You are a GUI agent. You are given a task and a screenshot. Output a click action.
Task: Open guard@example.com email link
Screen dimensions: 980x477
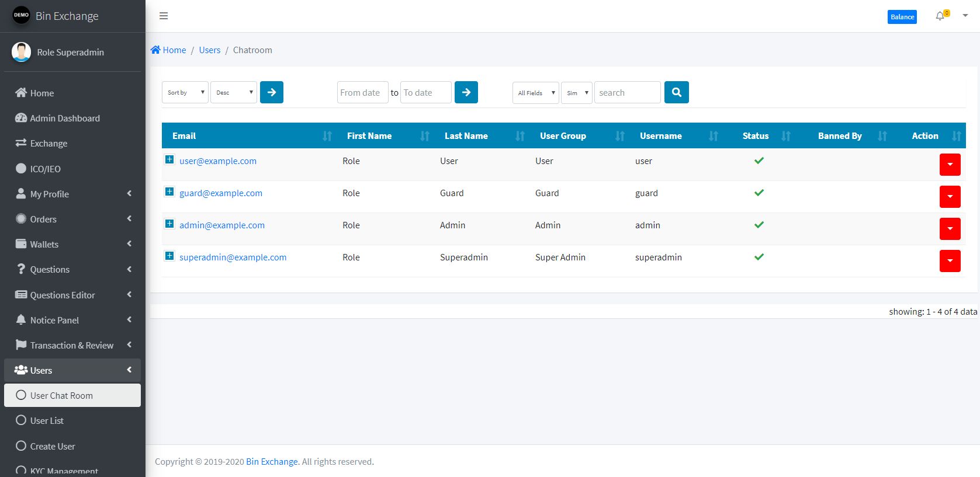point(221,193)
